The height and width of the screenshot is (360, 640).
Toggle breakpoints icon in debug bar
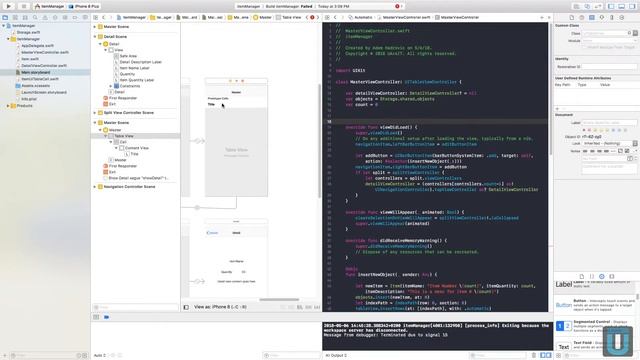pos(107,317)
